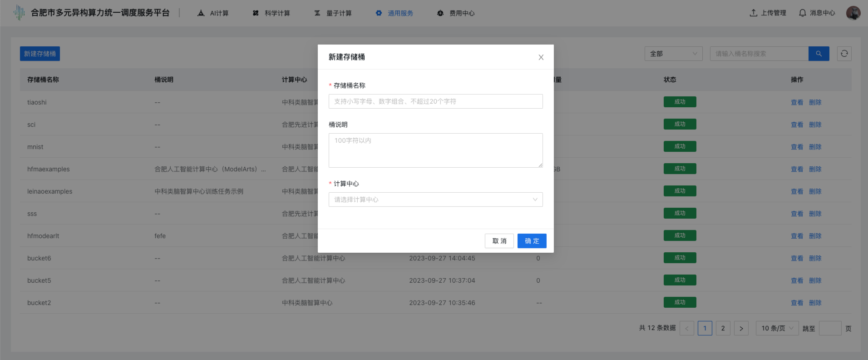
Task: Close the 新建存储桶 dialog with X
Action: pyautogui.click(x=541, y=57)
